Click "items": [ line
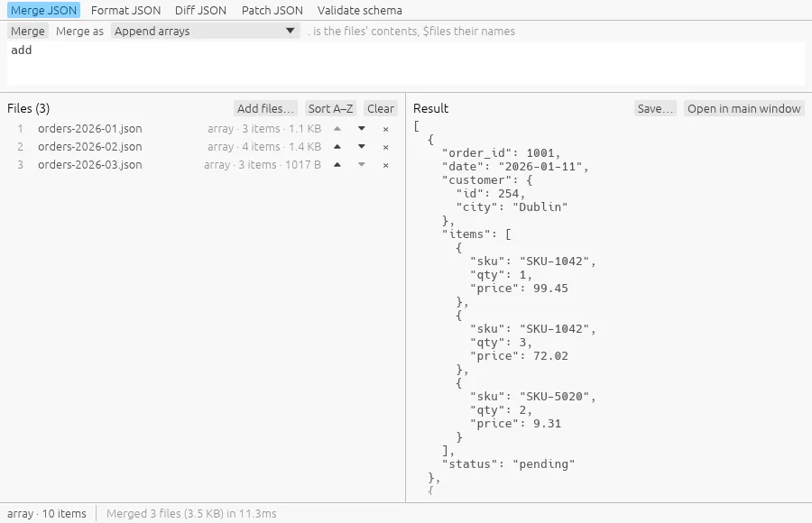This screenshot has width=812, height=523. [x=476, y=234]
